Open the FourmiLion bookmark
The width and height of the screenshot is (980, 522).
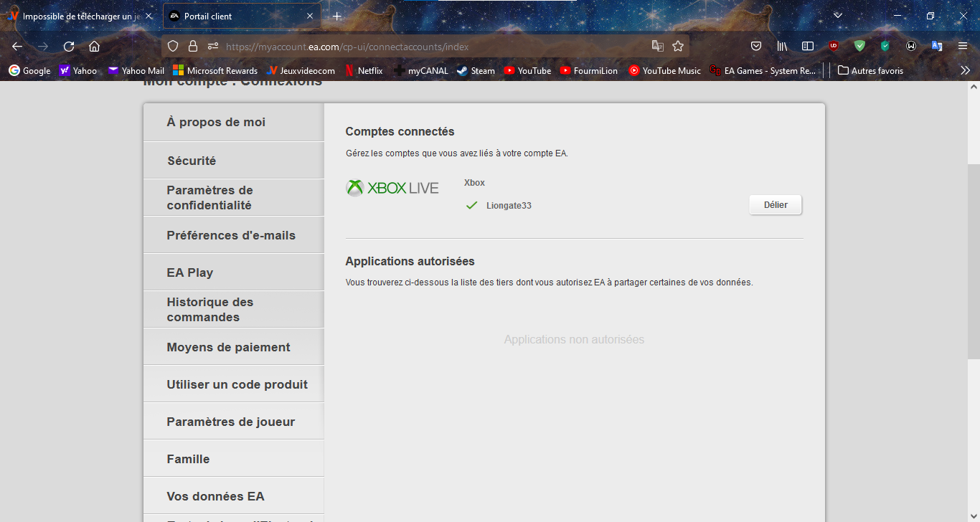(589, 70)
